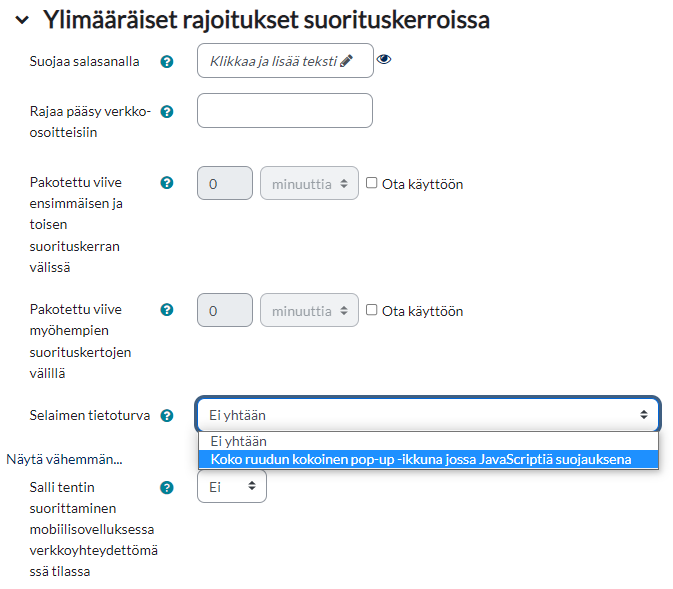The width and height of the screenshot is (673, 589).
Task: Enable Ota käyttöön for later attempts delay
Action: (372, 310)
